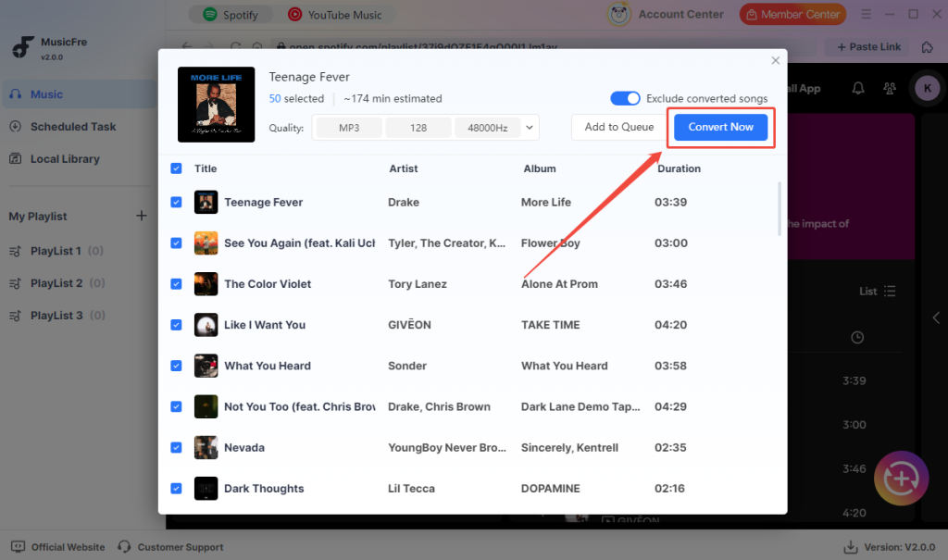Screen dimensions: 948x560
Task: Click artist name Tory Lanez
Action: 418,284
